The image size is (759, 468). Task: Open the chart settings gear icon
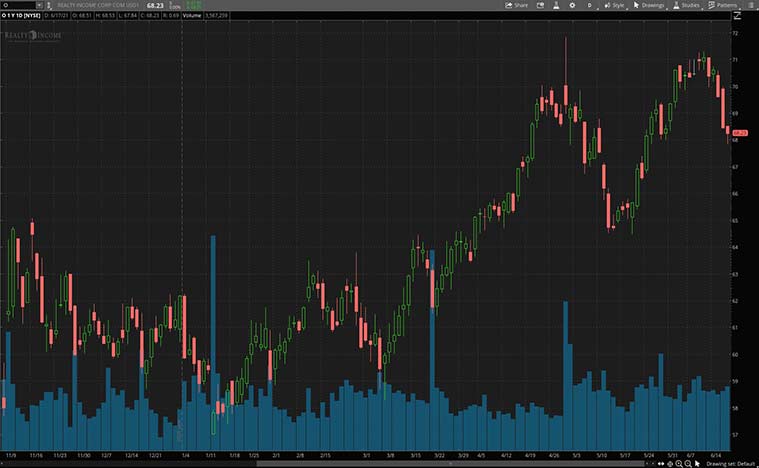[573, 5]
